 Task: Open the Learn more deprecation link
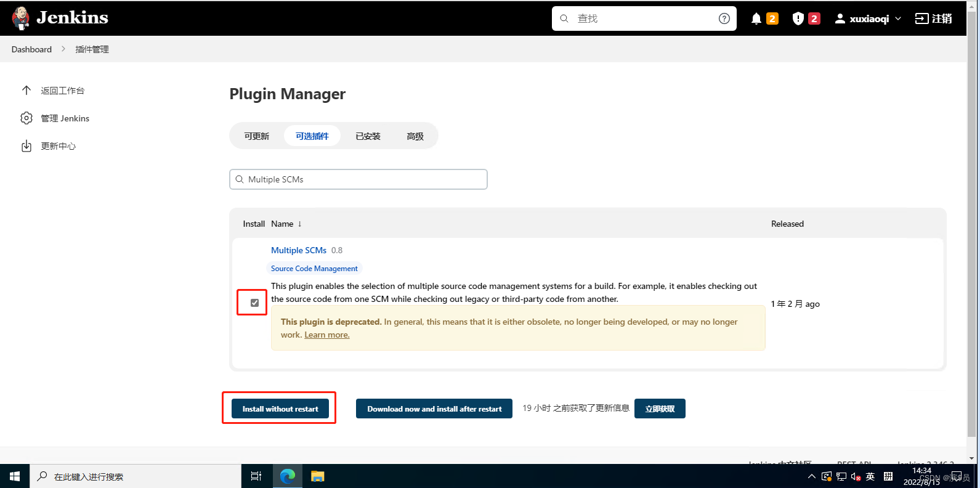click(327, 335)
